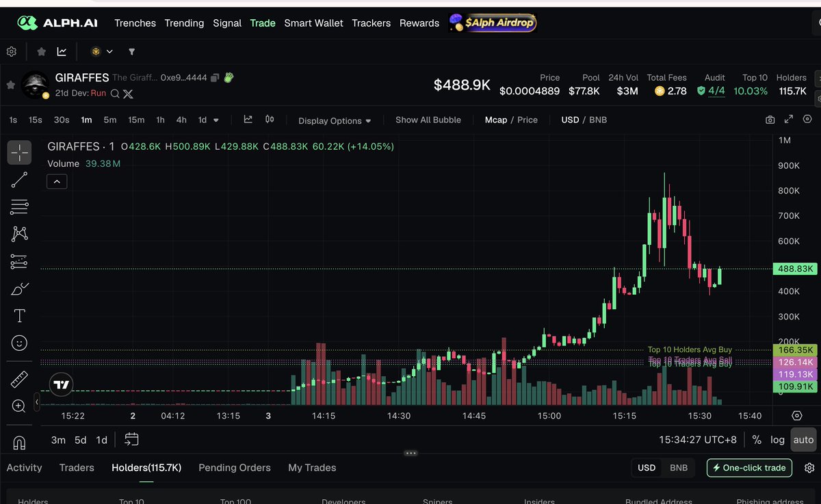Switch chart to Mcap mode
This screenshot has width=821, height=504.
[496, 120]
